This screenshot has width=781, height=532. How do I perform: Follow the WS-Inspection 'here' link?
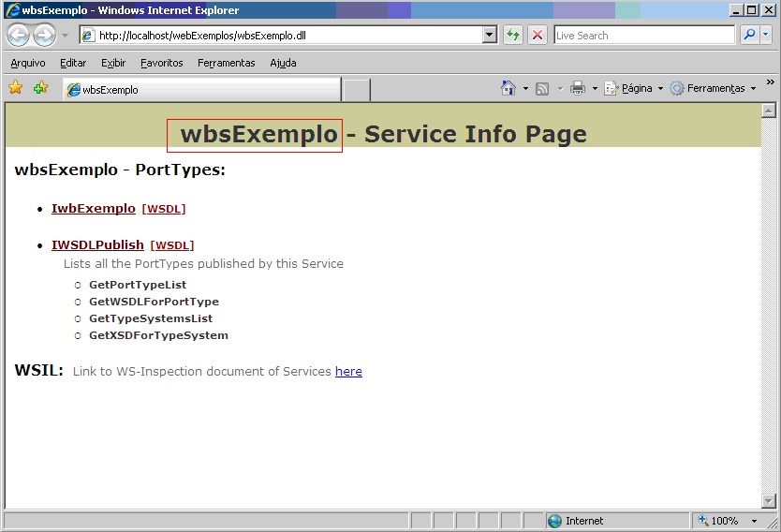348,371
